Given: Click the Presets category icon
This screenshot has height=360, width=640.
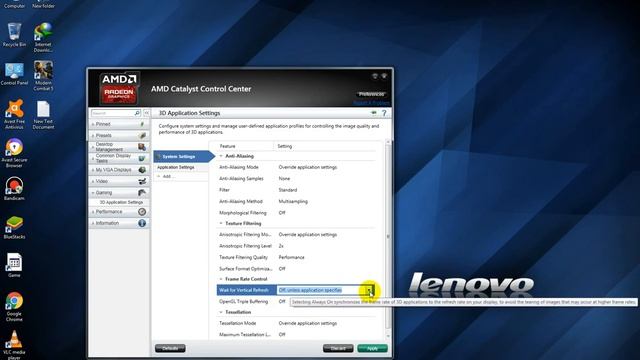Looking at the screenshot, I should (142, 135).
